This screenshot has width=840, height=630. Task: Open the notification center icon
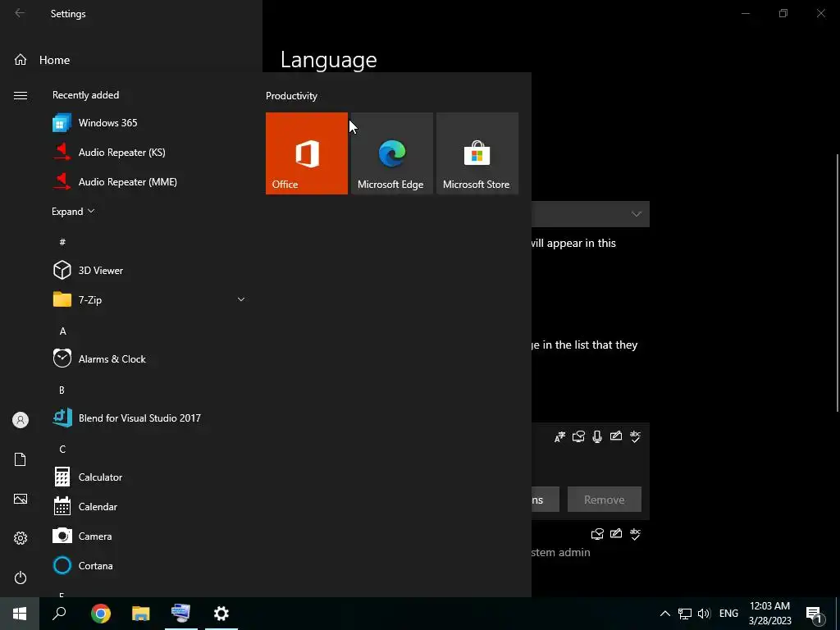815,615
